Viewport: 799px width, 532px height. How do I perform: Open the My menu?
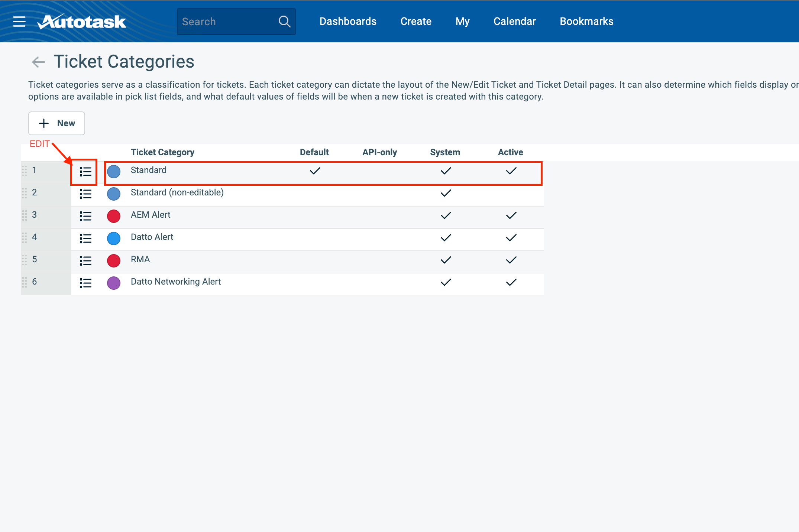tap(462, 22)
